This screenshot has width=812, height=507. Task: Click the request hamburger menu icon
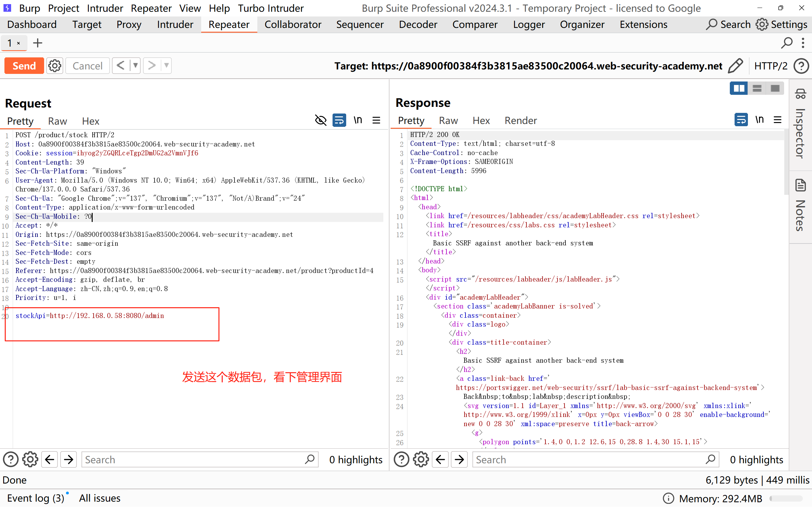tap(376, 120)
